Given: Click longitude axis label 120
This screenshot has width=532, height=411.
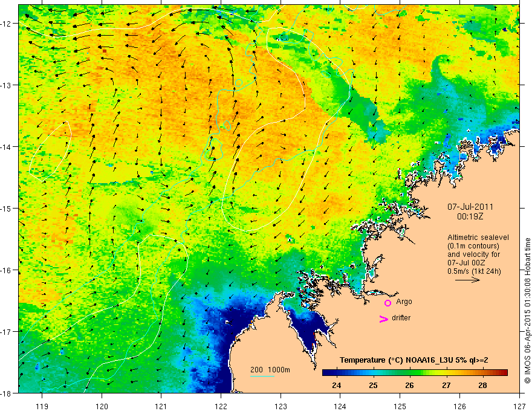Looking at the screenshot, I should click(x=102, y=406).
